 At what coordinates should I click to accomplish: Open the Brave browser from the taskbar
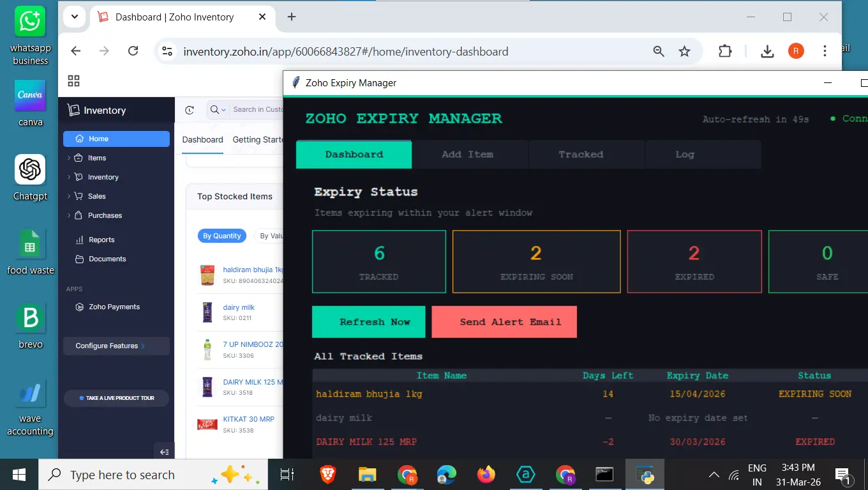point(327,475)
